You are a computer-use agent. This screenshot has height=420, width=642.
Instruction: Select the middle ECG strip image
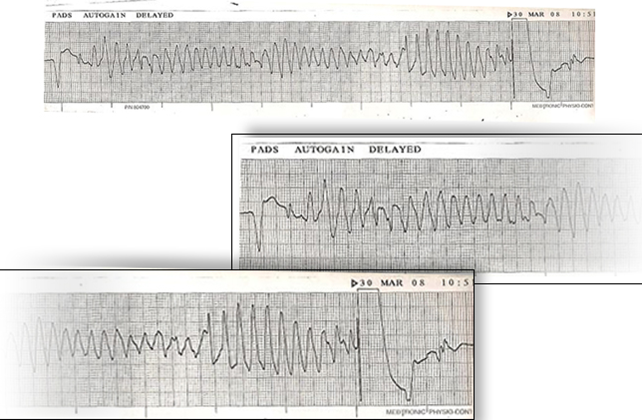click(x=436, y=208)
